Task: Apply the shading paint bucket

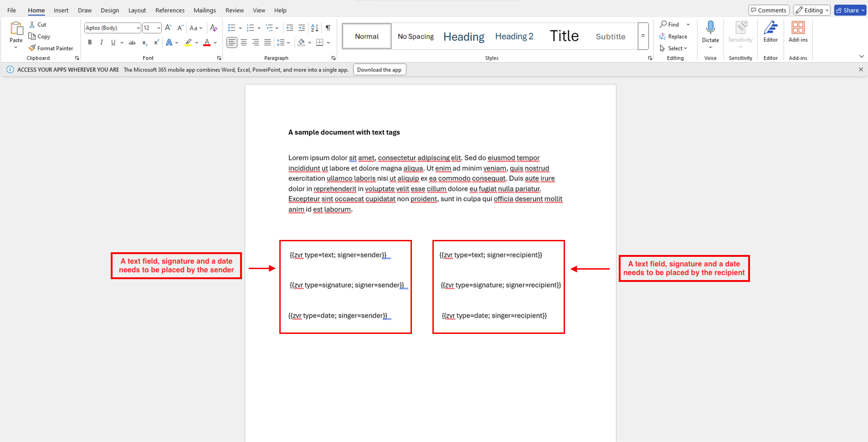Action: click(301, 42)
